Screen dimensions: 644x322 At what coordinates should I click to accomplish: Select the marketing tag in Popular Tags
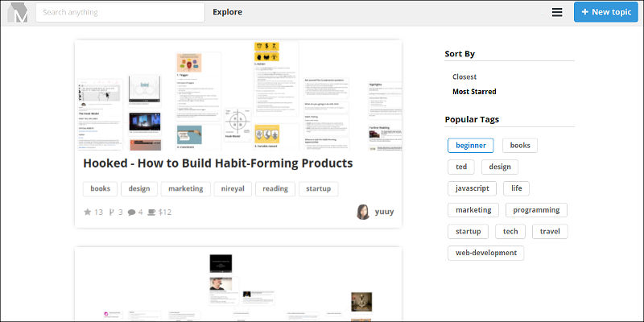(473, 210)
